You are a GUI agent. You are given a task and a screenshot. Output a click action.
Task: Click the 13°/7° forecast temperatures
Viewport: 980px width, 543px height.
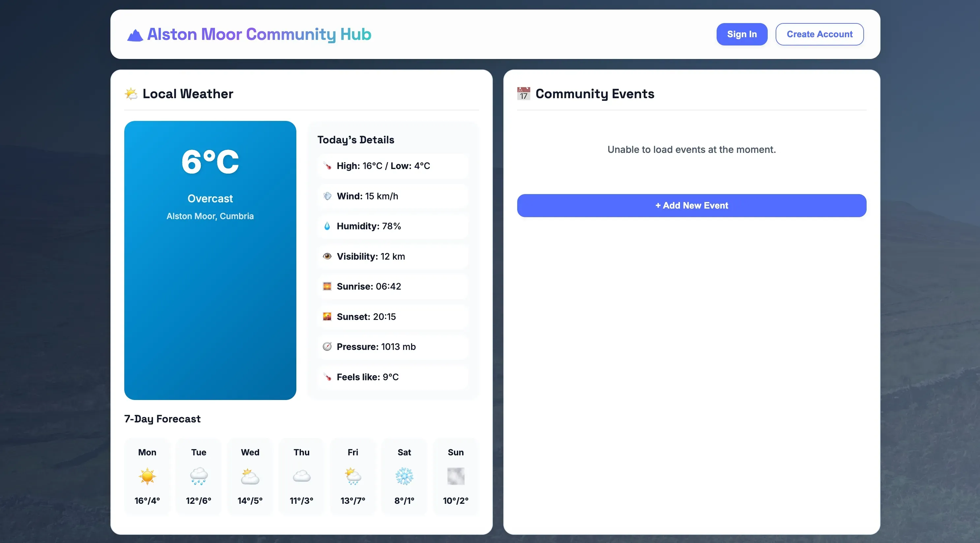(353, 501)
